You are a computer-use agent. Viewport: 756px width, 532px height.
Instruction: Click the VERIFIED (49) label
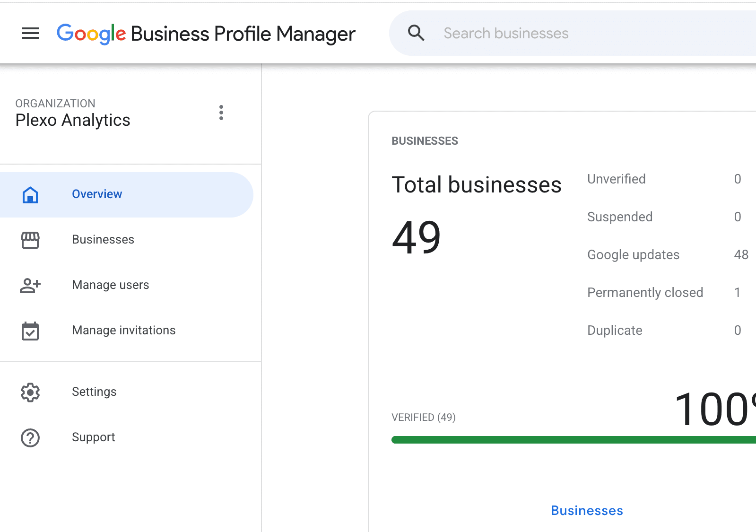(x=424, y=418)
